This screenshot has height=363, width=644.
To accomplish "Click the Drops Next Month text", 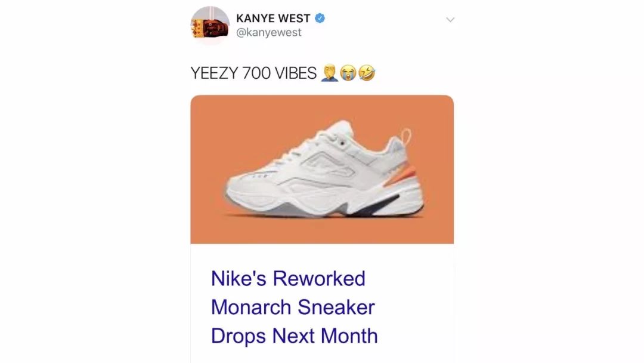I will tap(294, 336).
